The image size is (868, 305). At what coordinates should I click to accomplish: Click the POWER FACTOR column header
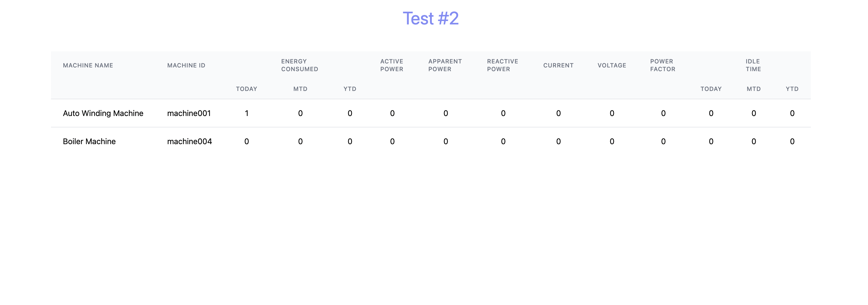point(662,65)
